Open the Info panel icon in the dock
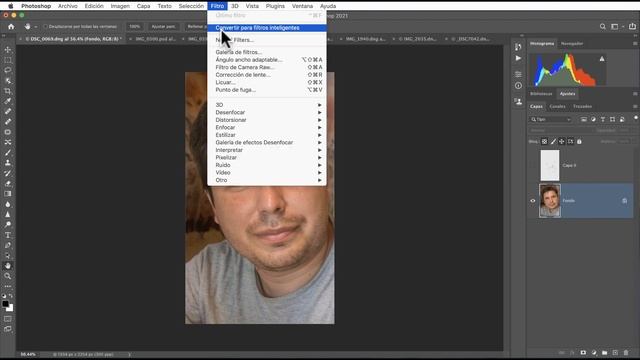The width and height of the screenshot is (640, 360). tap(518, 86)
